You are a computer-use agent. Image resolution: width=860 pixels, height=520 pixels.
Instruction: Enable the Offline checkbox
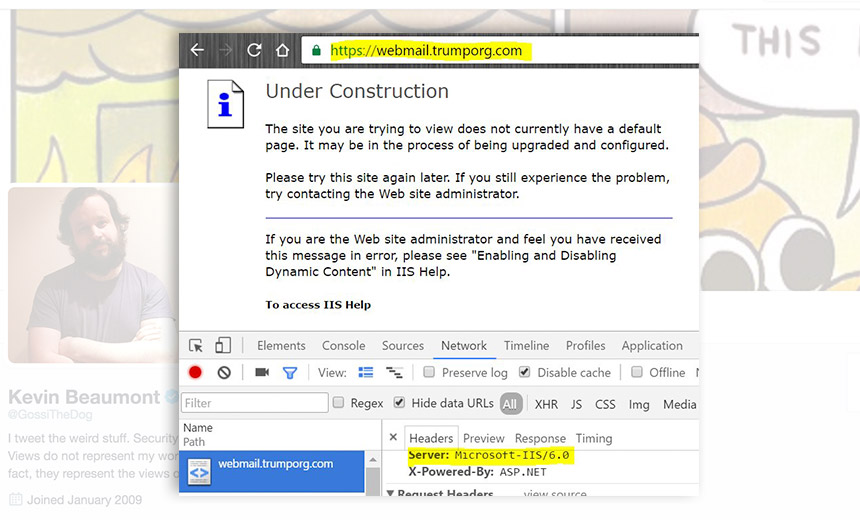(x=637, y=372)
